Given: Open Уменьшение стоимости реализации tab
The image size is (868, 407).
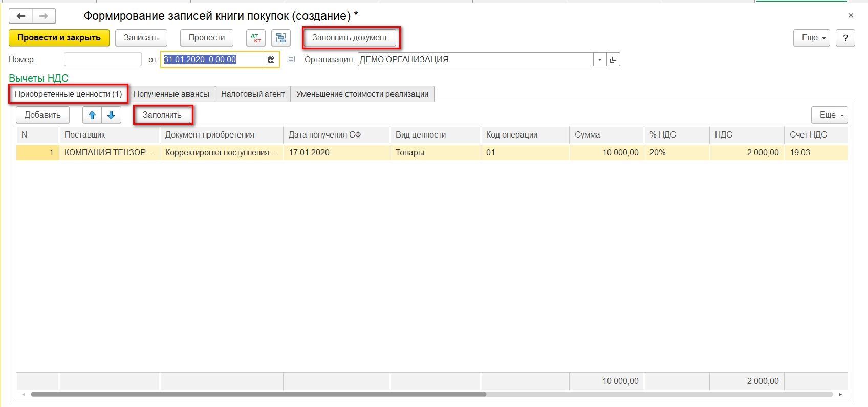Looking at the screenshot, I should (x=362, y=94).
